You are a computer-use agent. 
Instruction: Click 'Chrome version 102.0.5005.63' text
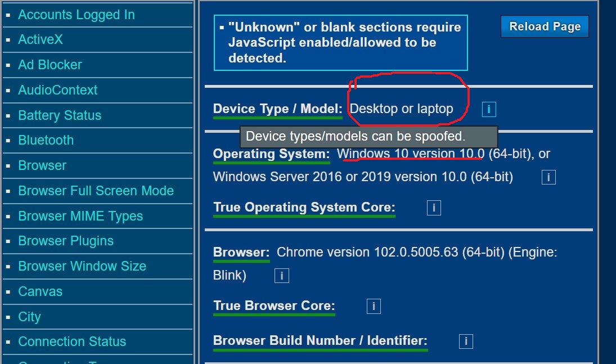click(x=367, y=252)
